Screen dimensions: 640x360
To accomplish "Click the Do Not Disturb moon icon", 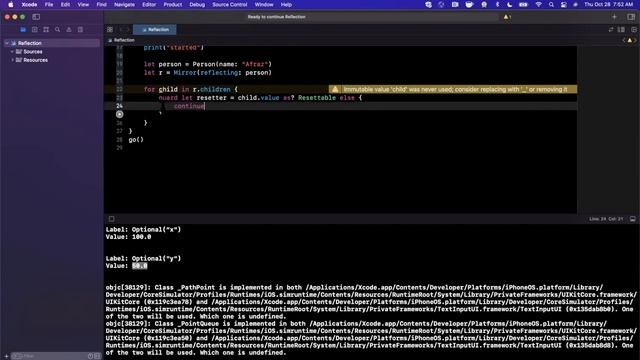I will (x=509, y=4).
